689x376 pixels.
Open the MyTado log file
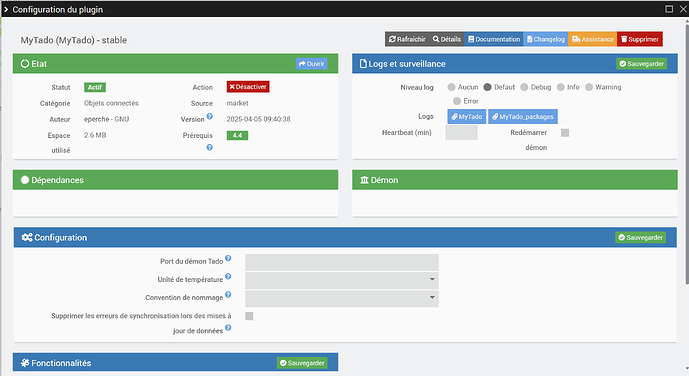(467, 116)
